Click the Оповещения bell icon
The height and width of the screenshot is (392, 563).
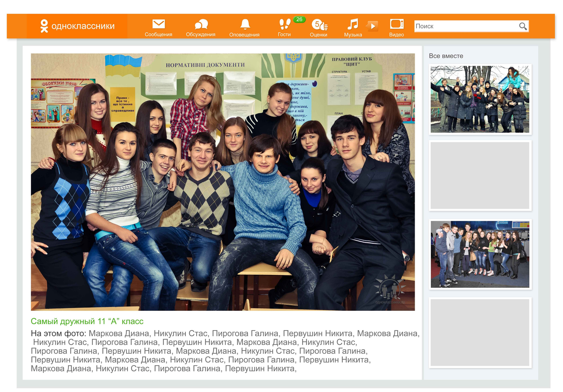coord(245,24)
